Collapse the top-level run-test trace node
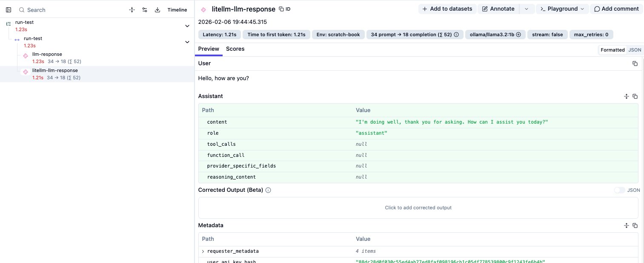This screenshot has height=263, width=644. pyautogui.click(x=187, y=26)
